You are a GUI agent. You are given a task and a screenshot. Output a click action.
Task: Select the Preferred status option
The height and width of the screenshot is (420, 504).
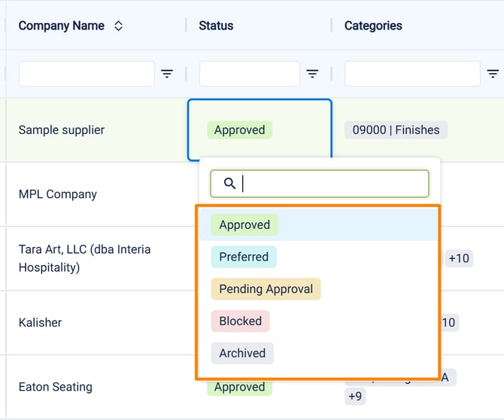click(244, 257)
